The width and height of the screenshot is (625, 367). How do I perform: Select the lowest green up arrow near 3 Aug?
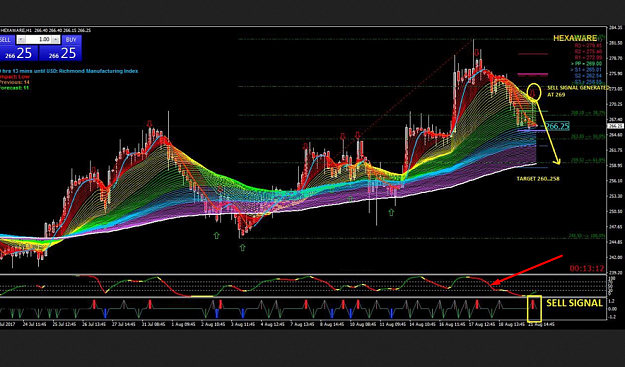click(242, 248)
